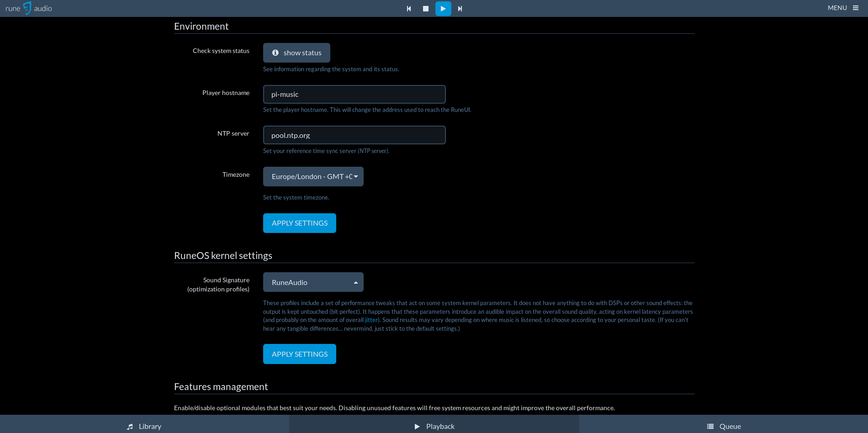
Task: Open the MENU hamburger
Action: click(843, 8)
